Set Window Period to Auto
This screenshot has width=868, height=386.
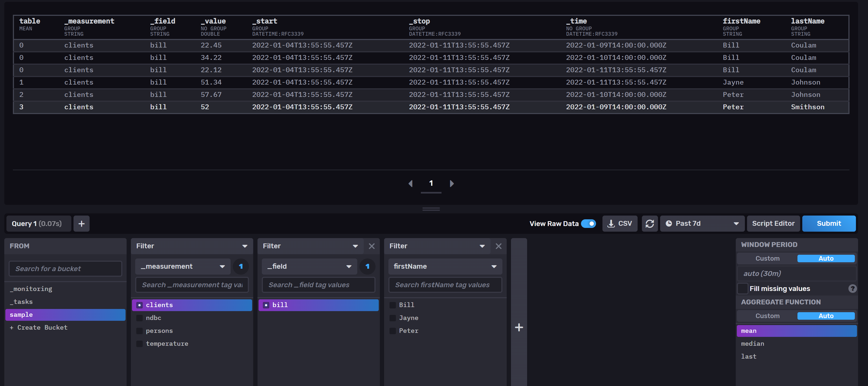826,258
